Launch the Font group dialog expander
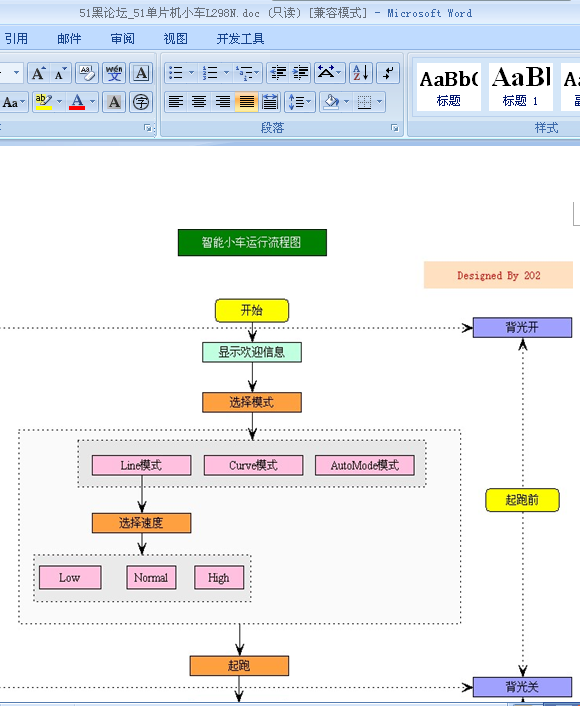Image resolution: width=580 pixels, height=706 pixels. 147,128
